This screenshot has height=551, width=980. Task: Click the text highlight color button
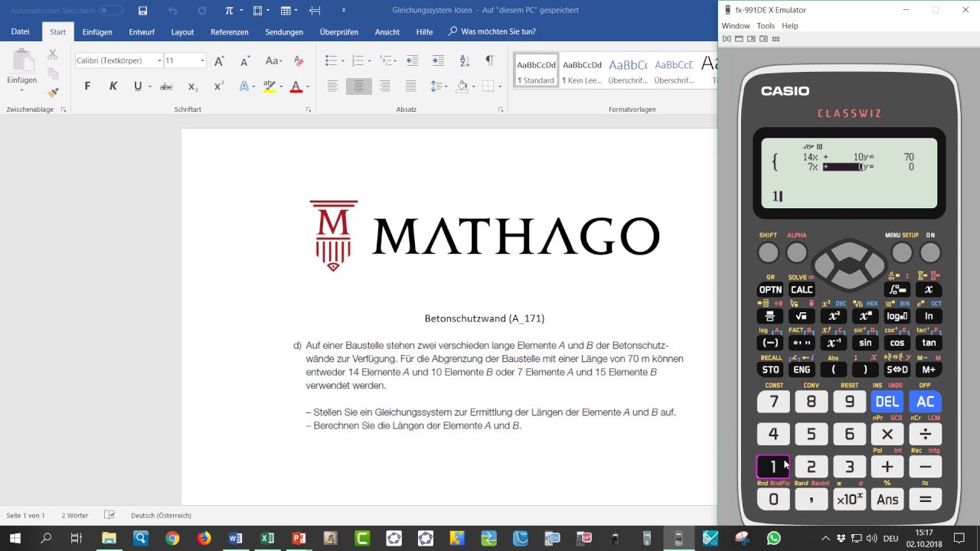[x=269, y=86]
